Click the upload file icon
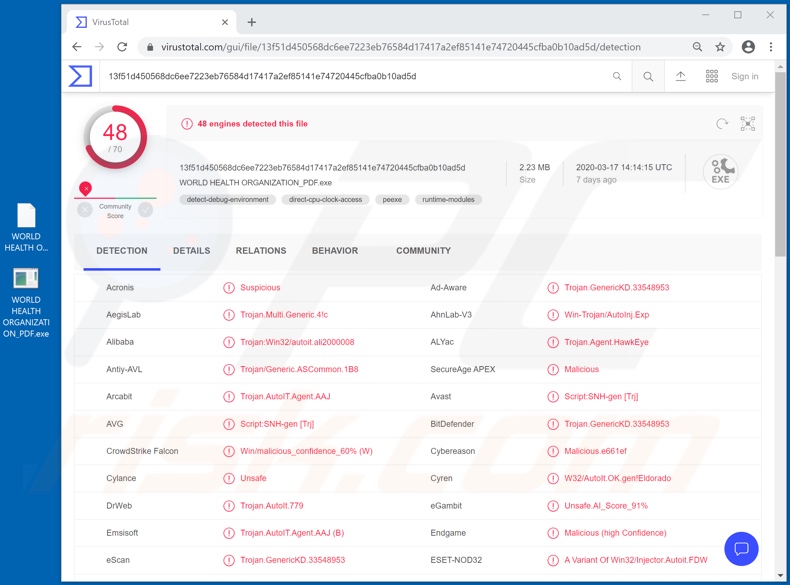This screenshot has height=585, width=790. [681, 76]
